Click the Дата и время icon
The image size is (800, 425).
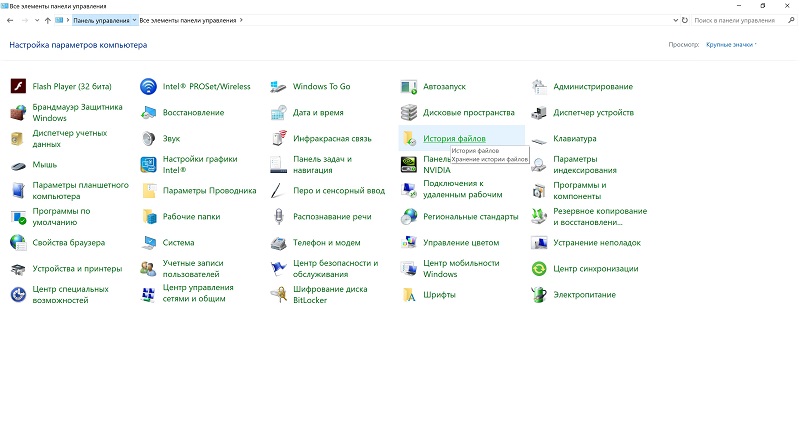pyautogui.click(x=279, y=112)
